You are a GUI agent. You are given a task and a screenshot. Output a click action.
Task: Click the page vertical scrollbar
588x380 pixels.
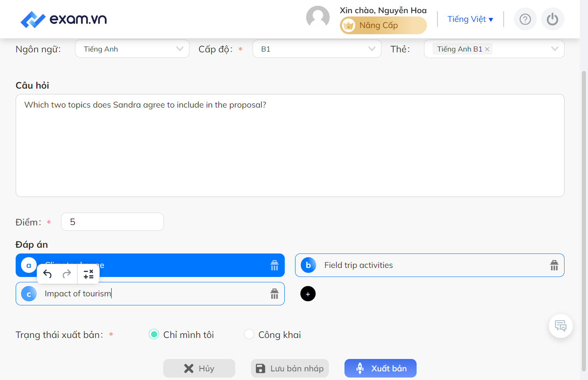tap(583, 220)
